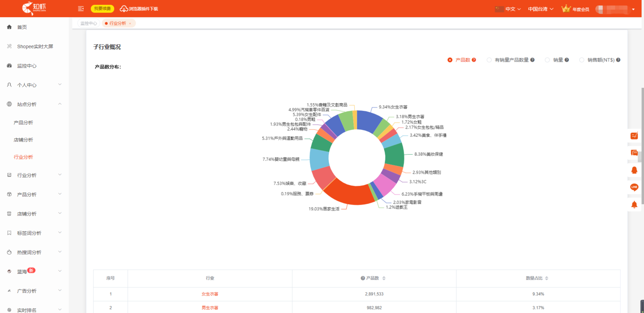
Task: Switch to the 监控中心 tab
Action: 88,23
